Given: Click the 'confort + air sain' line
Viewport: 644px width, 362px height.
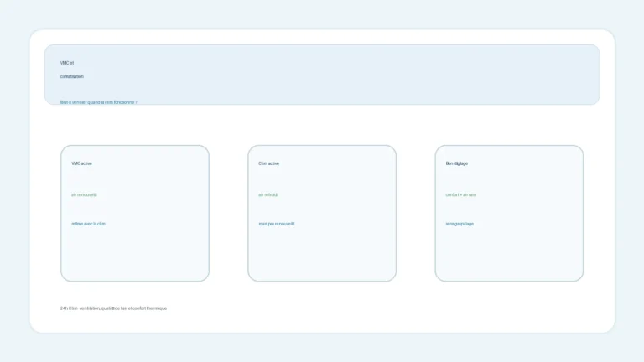Looking at the screenshot, I should coord(461,195).
